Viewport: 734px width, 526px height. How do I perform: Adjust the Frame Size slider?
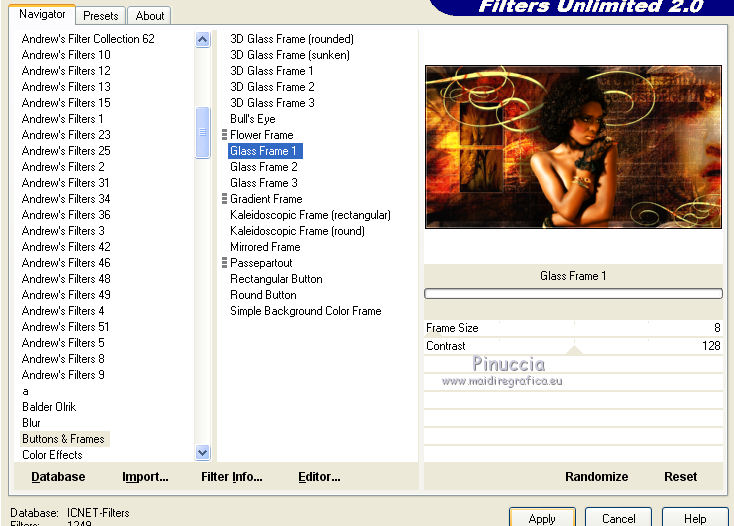573,328
